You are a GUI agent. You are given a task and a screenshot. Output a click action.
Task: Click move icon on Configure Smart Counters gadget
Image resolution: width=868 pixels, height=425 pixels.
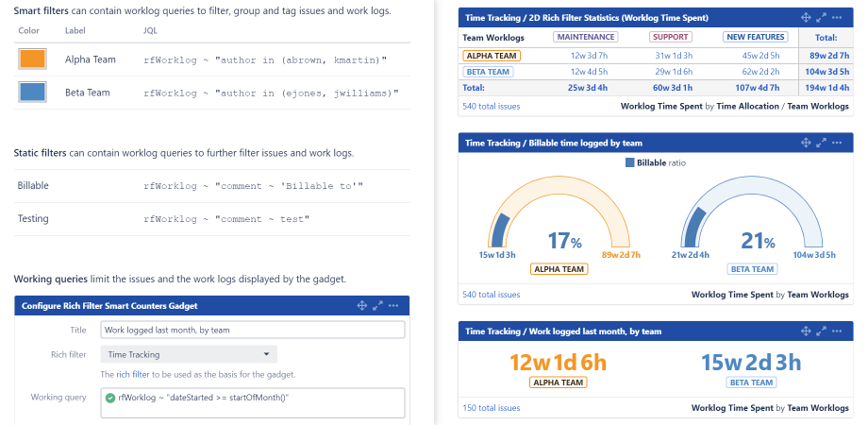(361, 306)
